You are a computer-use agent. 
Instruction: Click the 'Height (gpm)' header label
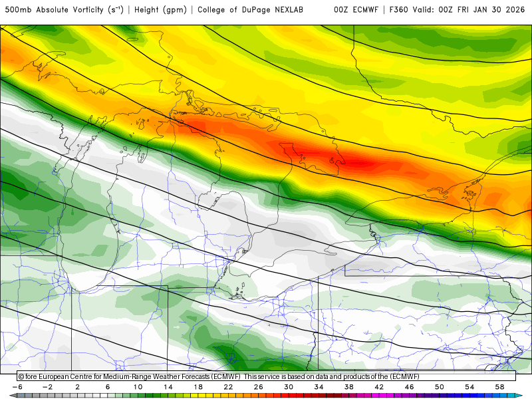click(160, 10)
